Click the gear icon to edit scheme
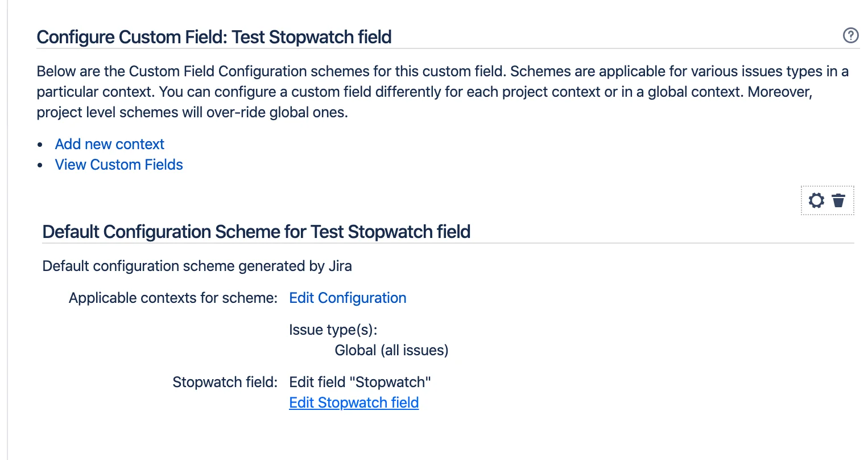Screen dimensions: 868x460 (x=816, y=200)
